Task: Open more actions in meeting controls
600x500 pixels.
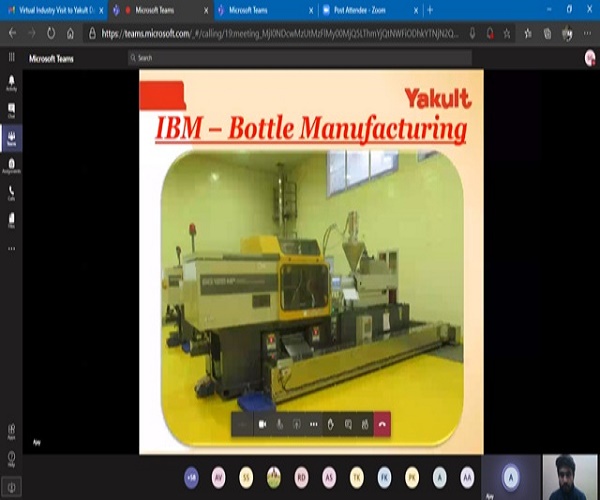Action: coord(314,424)
